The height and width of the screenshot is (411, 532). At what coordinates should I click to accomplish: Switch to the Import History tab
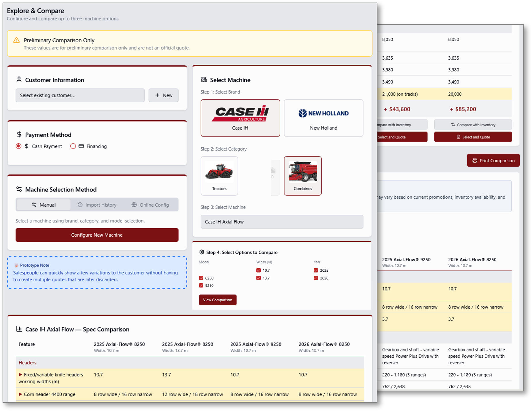[97, 205]
